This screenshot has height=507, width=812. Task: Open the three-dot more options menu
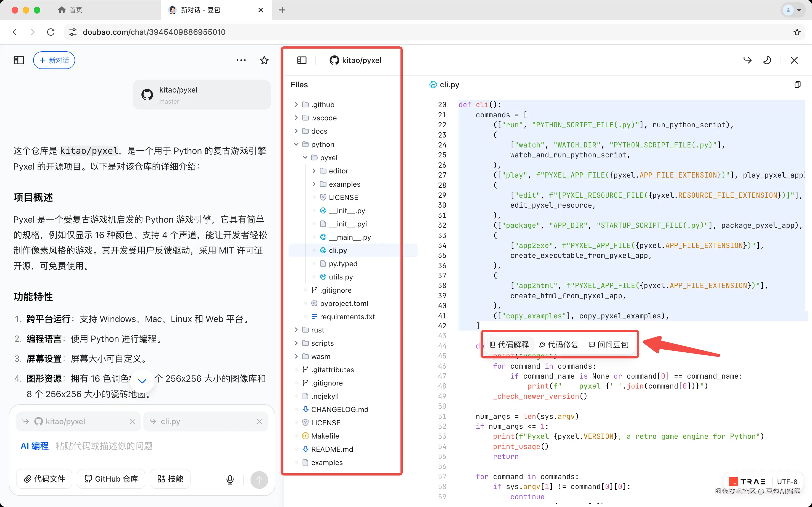[x=241, y=60]
